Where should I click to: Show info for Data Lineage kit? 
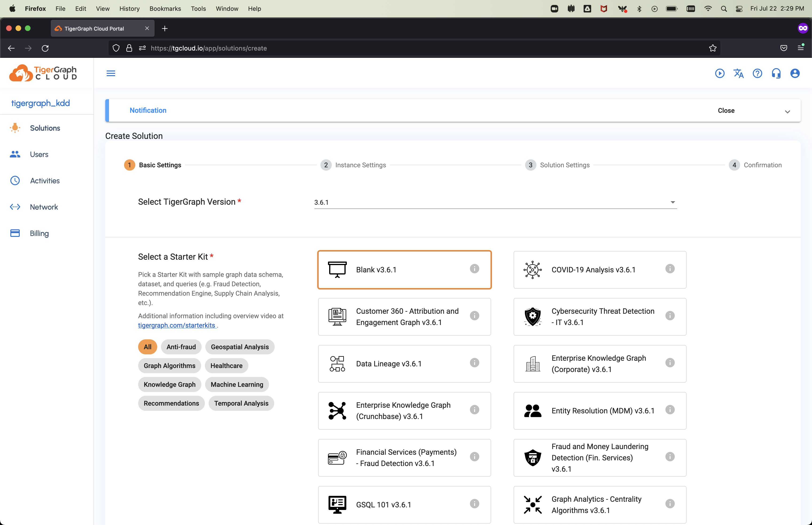point(474,363)
